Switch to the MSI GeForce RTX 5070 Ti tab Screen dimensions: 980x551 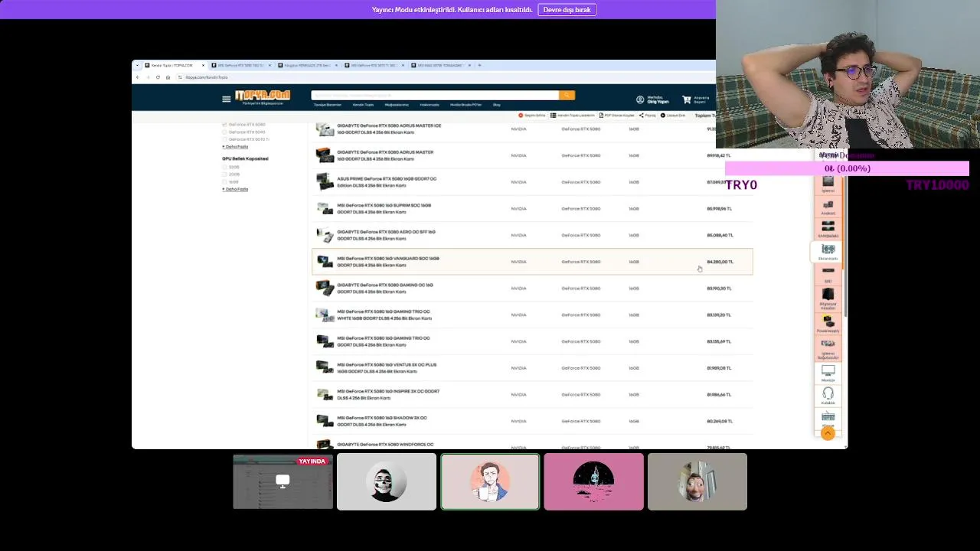pyautogui.click(x=374, y=65)
